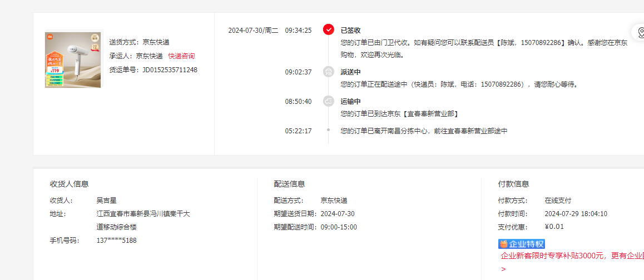Click the 您的订单已由门卫代收 signed-for message

click(x=484, y=48)
